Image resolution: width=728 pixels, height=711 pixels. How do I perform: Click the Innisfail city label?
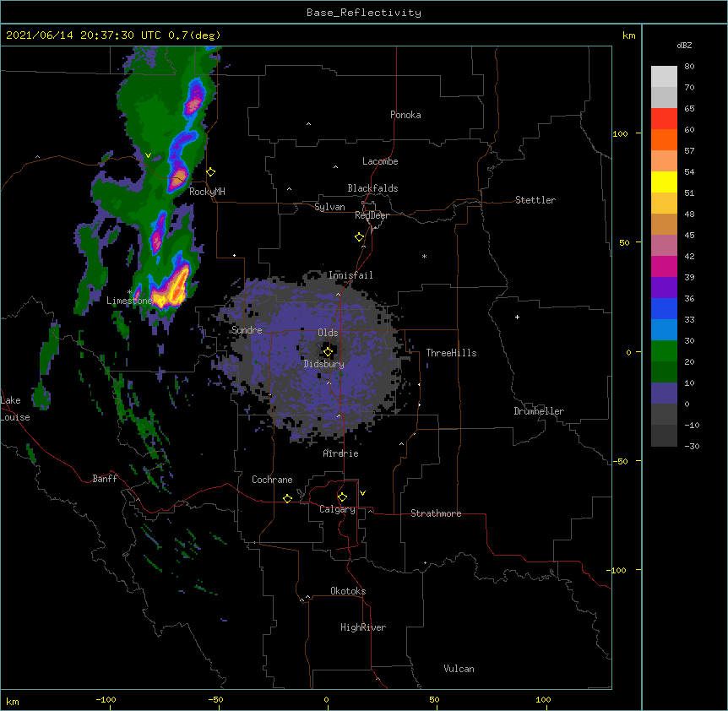pyautogui.click(x=350, y=275)
